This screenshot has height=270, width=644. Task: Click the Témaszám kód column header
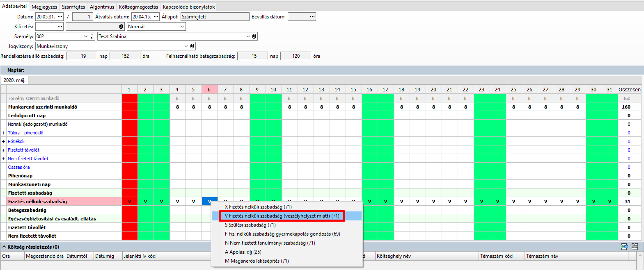502,256
